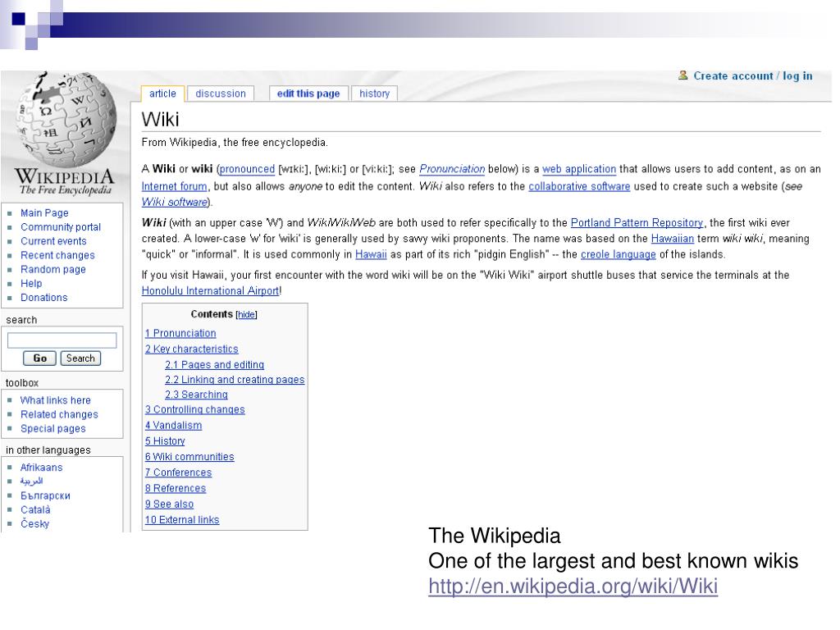View Recent changes link
840x630 pixels.
tap(57, 256)
